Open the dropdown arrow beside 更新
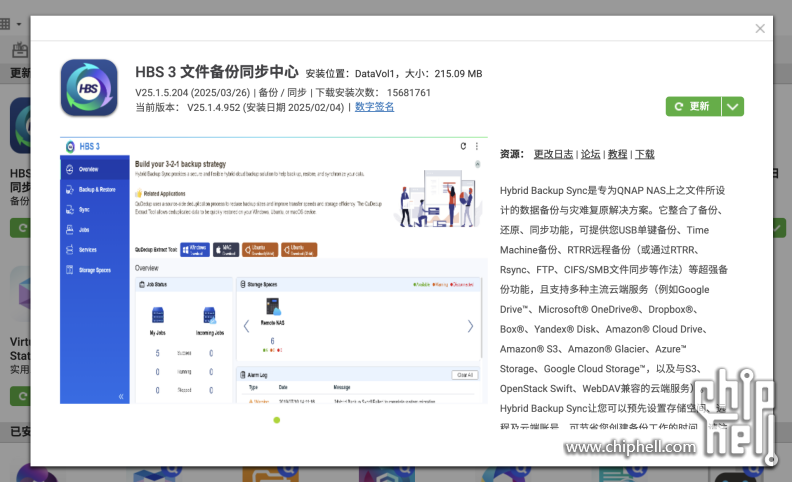Viewport: 792px width, 482px height. pos(732,107)
